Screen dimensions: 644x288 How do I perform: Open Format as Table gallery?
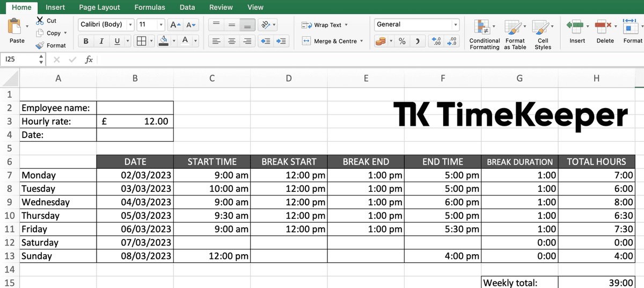(515, 35)
